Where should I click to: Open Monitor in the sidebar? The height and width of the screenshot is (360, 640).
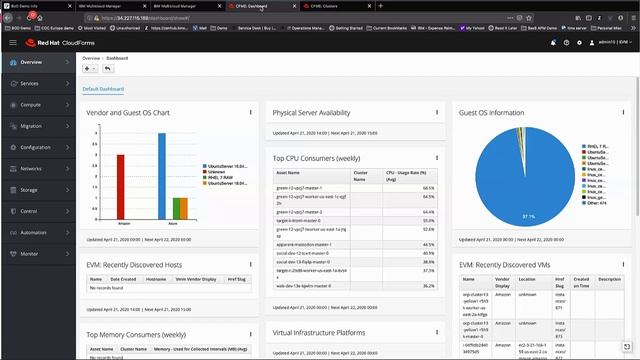pos(39,253)
